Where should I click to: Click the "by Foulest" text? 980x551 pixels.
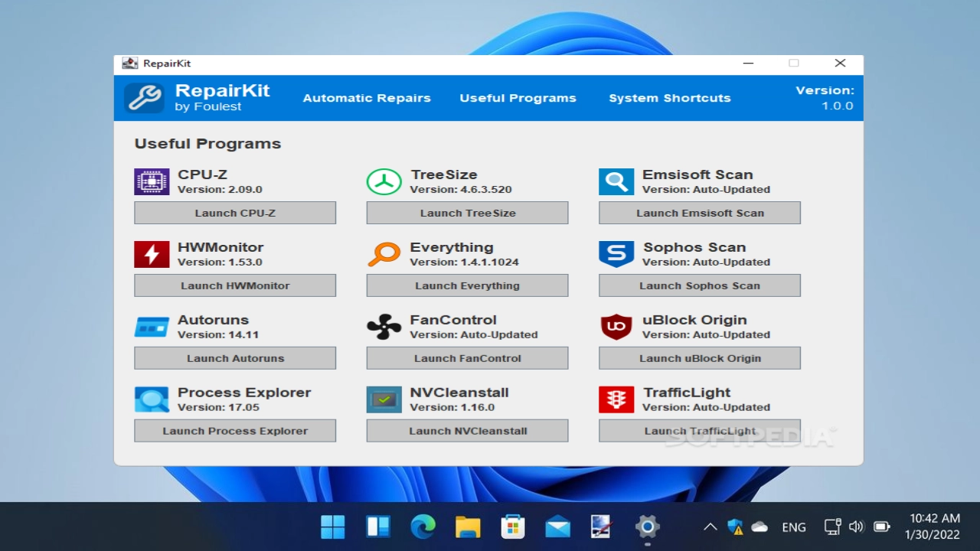208,107
